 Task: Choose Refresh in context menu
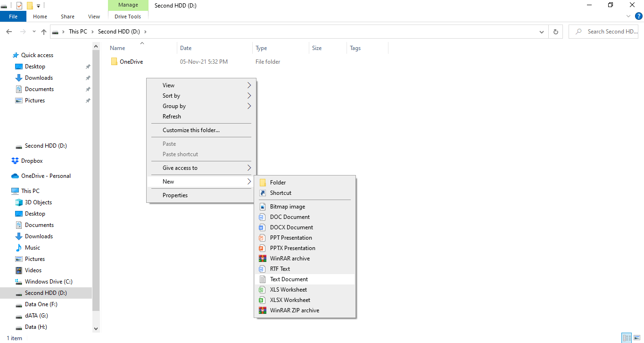coord(201,117)
